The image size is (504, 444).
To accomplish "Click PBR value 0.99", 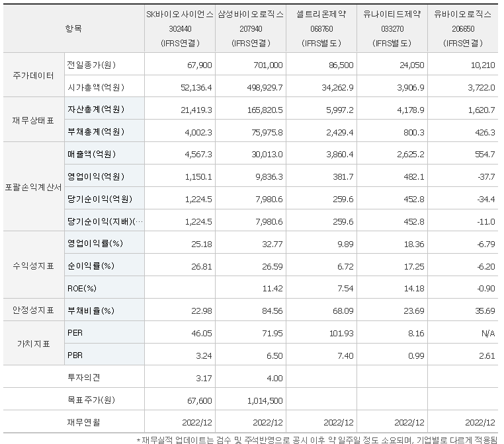I will pyautogui.click(x=416, y=356).
